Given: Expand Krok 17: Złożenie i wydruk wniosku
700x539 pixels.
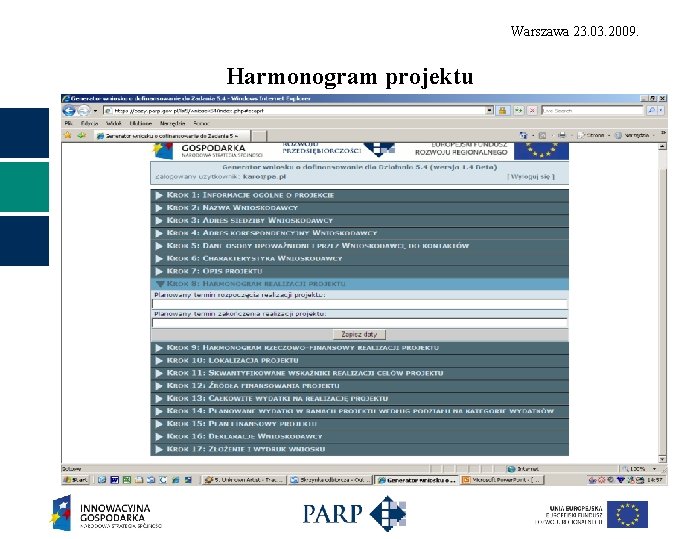Looking at the screenshot, I should [359, 449].
